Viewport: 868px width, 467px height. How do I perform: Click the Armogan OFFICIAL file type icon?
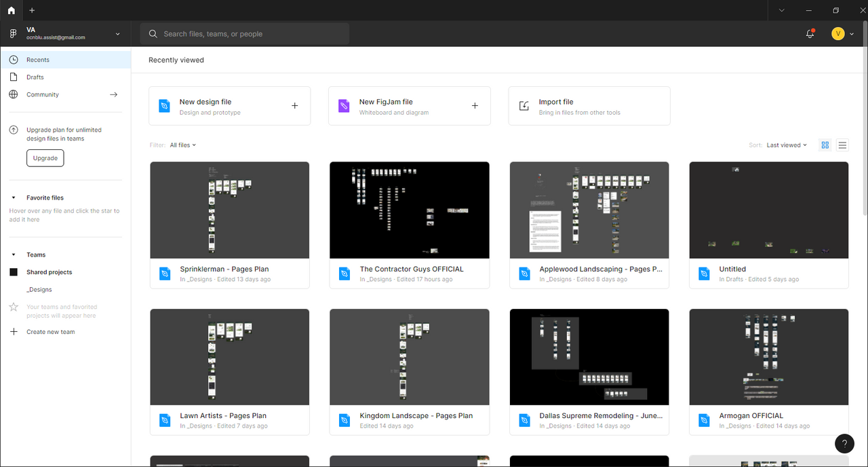tap(704, 420)
